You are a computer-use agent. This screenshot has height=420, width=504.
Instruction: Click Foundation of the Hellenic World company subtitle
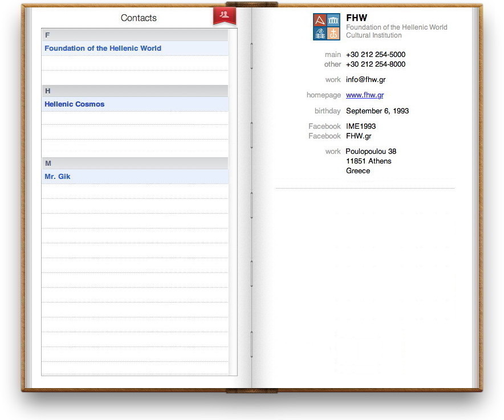click(x=397, y=27)
